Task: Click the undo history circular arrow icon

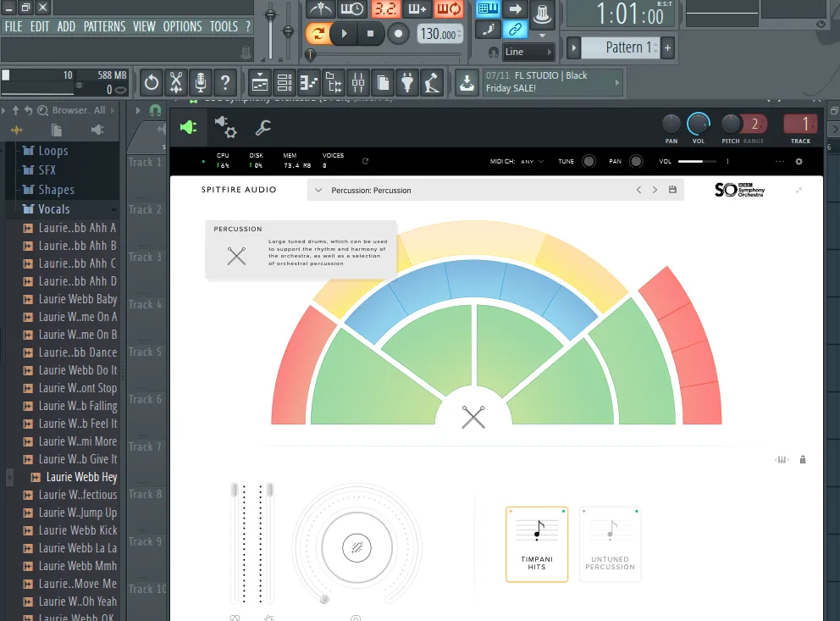Action: coord(152,82)
